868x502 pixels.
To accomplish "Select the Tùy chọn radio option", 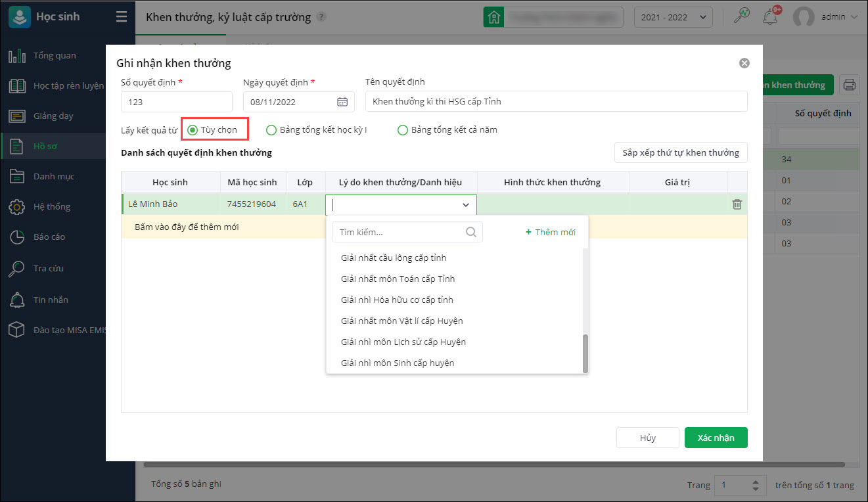I will click(193, 130).
